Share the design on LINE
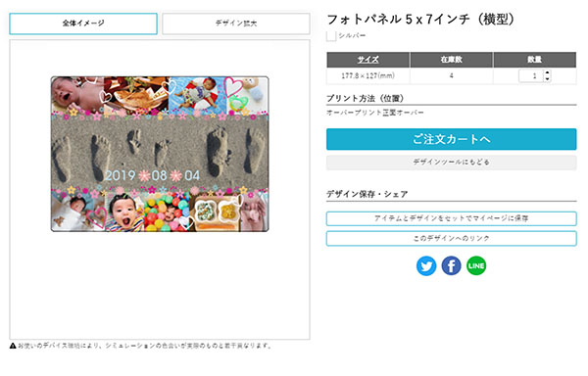588x376 pixels. coord(476,266)
